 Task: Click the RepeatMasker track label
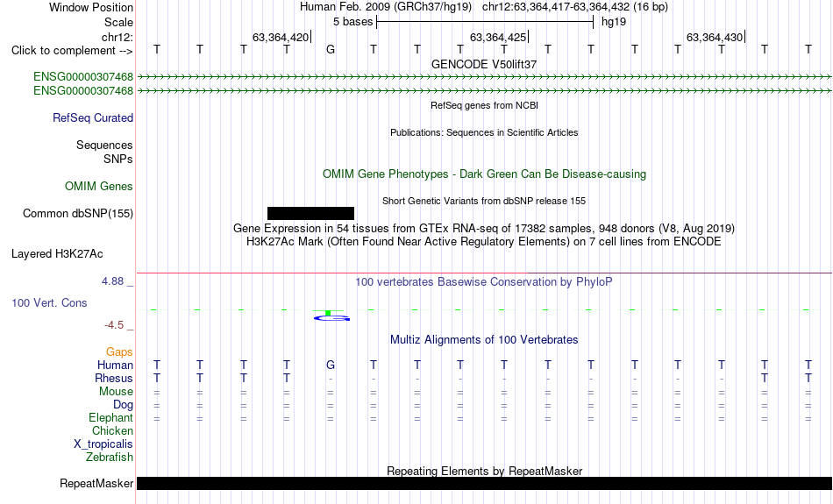pyautogui.click(x=96, y=483)
